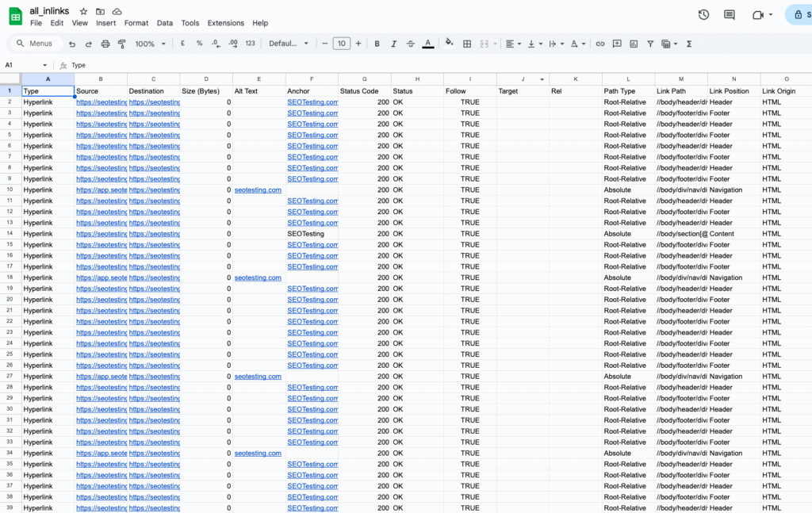This screenshot has width=812, height=513.
Task: Click the Undo icon in the toolbar
Action: (73, 44)
